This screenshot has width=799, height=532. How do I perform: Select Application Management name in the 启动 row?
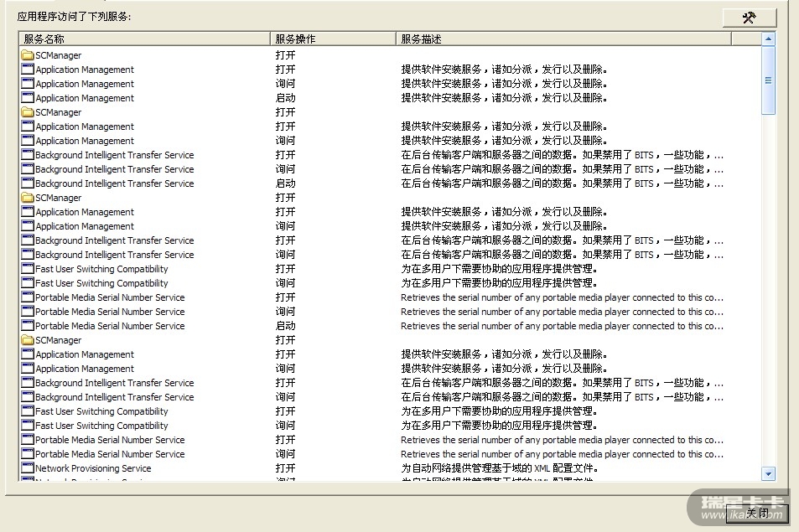point(85,98)
